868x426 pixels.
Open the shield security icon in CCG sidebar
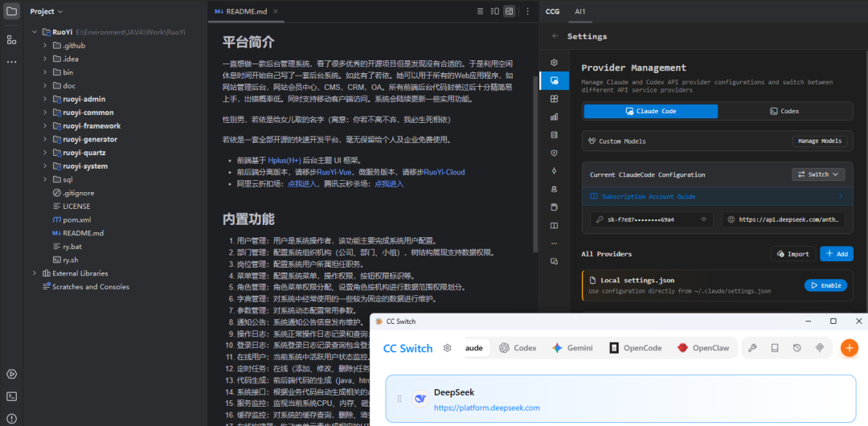pyautogui.click(x=554, y=153)
